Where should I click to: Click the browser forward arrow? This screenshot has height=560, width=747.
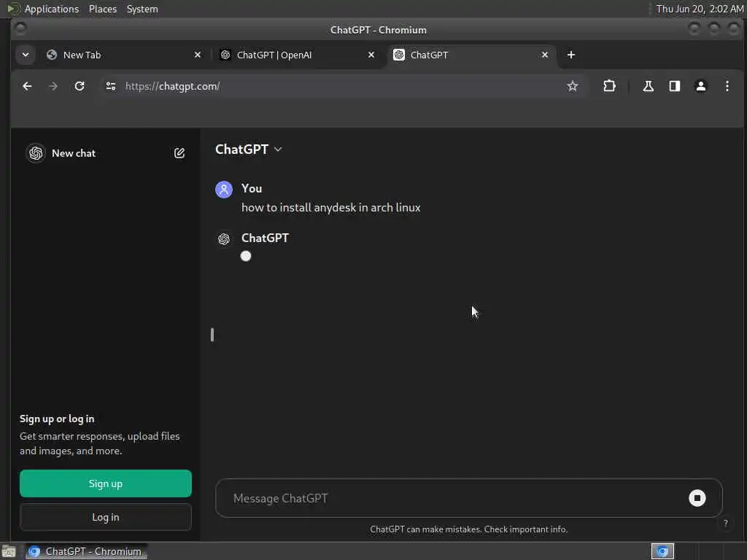tap(53, 86)
